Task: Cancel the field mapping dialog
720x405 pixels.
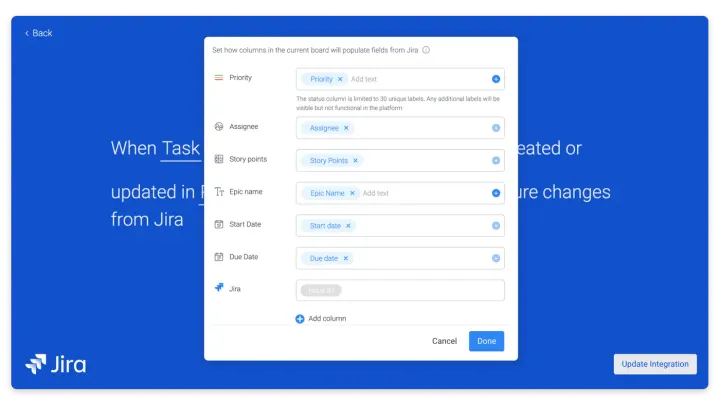Action: click(444, 341)
